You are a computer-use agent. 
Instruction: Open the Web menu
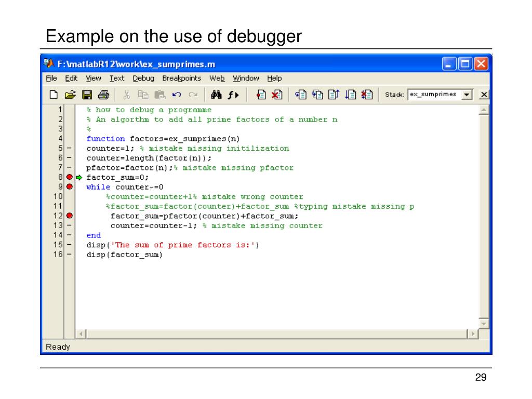pos(217,78)
